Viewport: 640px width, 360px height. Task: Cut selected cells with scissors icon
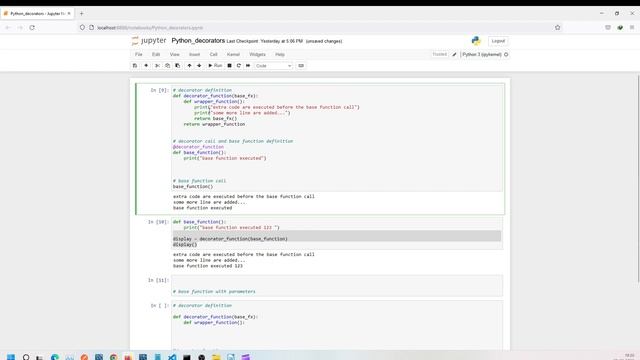157,66
